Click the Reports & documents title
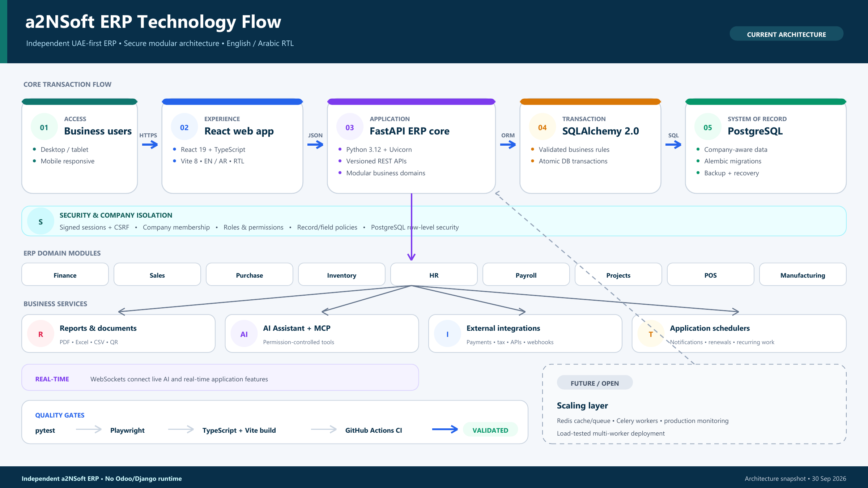Viewport: 868px width, 488px height. click(x=98, y=328)
